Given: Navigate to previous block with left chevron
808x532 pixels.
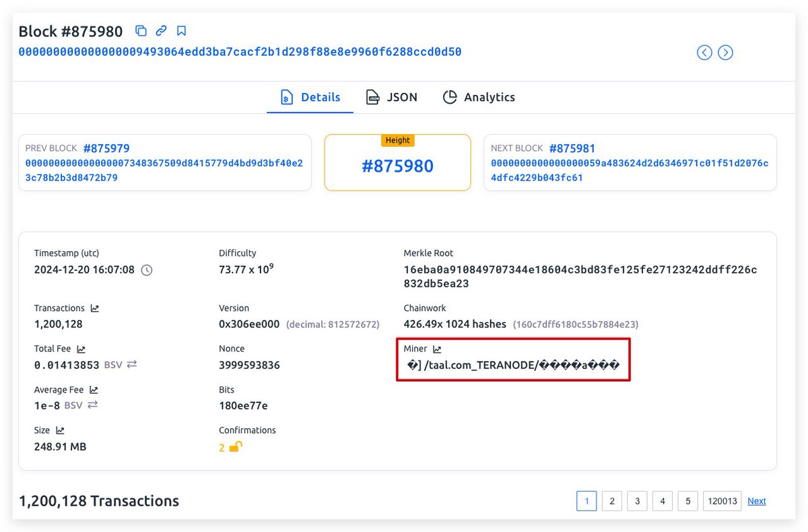Looking at the screenshot, I should click(704, 52).
